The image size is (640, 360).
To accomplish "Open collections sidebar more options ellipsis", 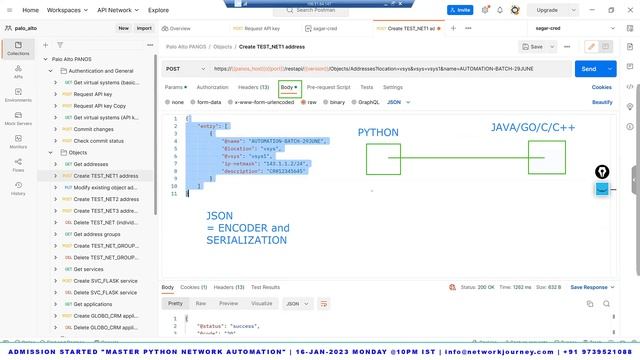I will 150,45.
